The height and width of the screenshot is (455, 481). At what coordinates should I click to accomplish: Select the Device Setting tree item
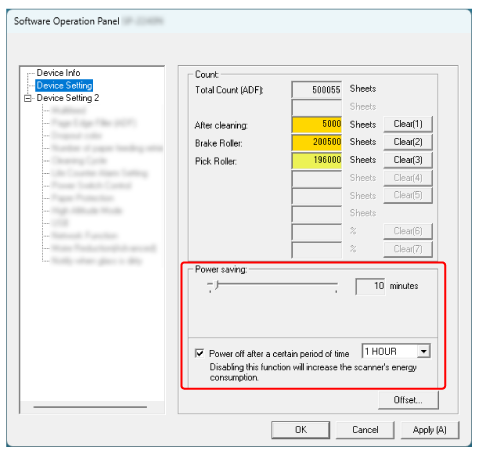[64, 85]
